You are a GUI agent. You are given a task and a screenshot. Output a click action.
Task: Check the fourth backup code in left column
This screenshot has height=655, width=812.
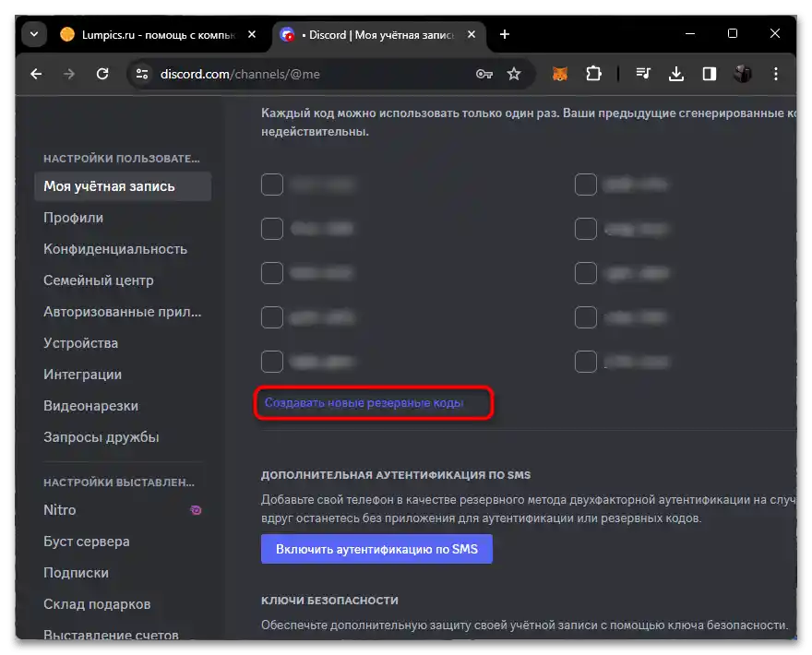(272, 316)
